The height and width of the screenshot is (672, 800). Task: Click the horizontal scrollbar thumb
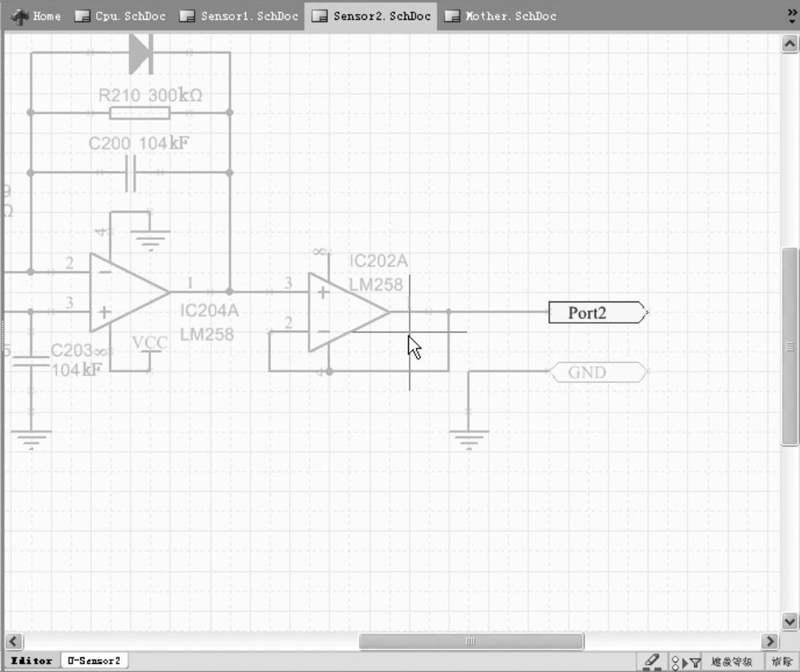coord(471,641)
